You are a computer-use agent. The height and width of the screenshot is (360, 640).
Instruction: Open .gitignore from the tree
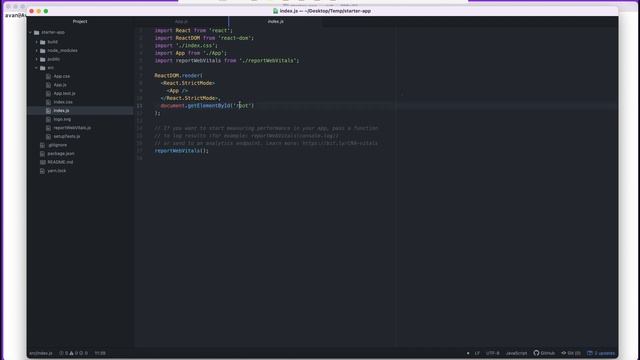pyautogui.click(x=57, y=145)
